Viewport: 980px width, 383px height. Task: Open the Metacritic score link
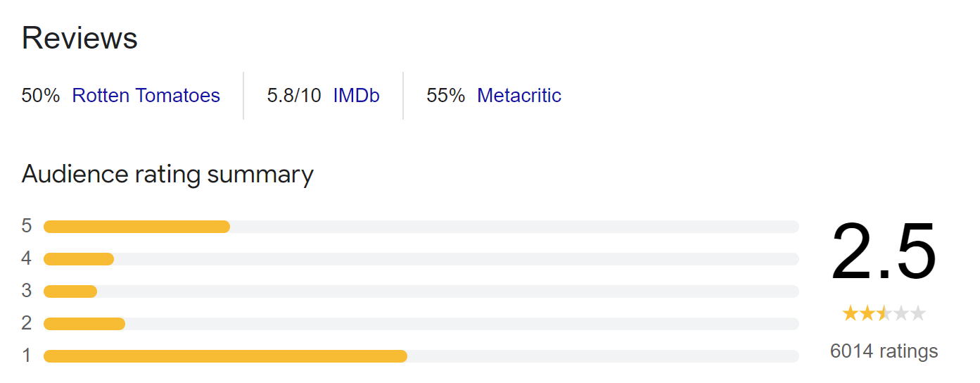[519, 96]
